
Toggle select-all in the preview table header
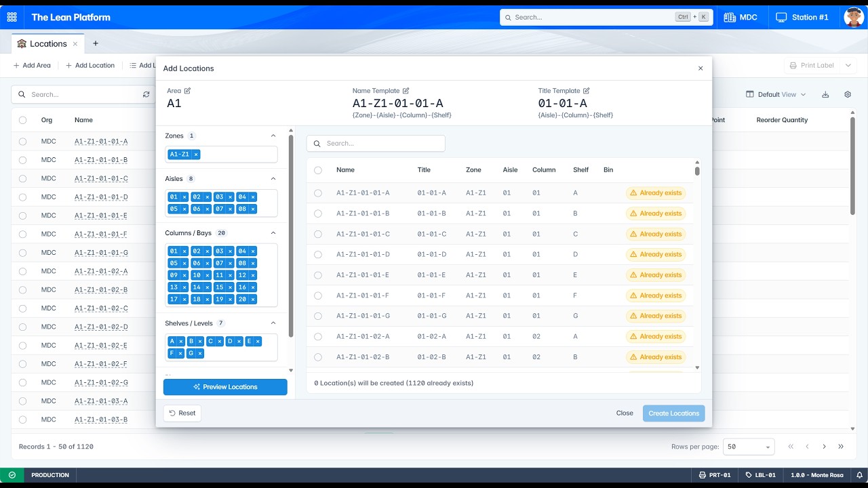318,170
